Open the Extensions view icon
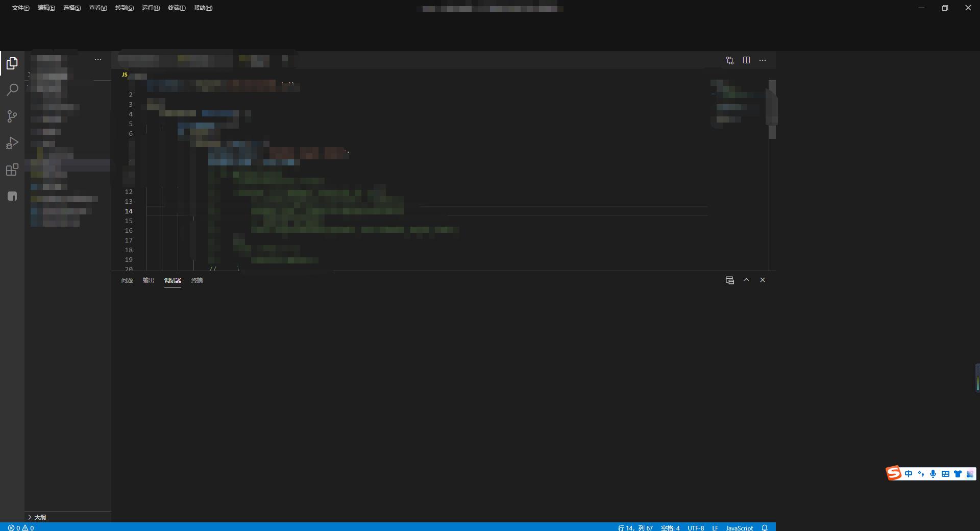 point(12,170)
